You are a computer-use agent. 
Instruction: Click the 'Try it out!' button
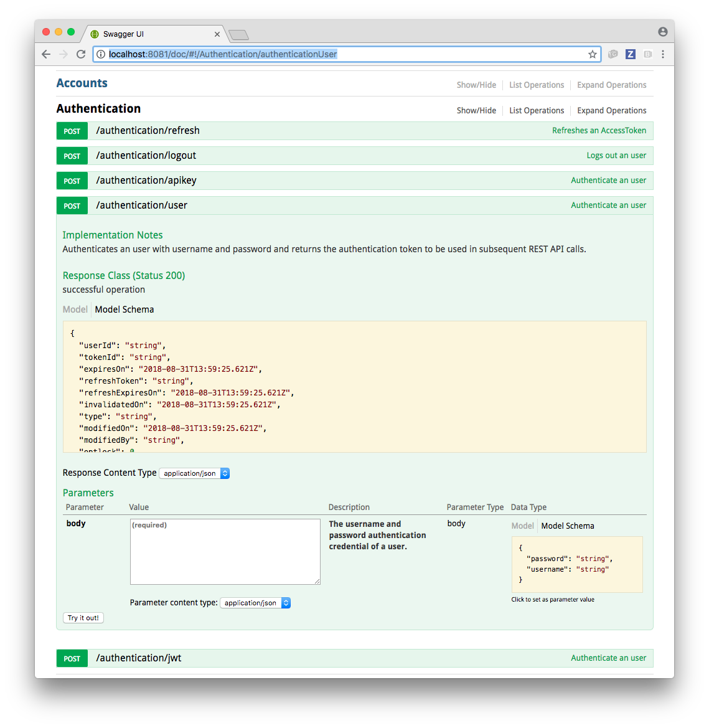tap(83, 618)
